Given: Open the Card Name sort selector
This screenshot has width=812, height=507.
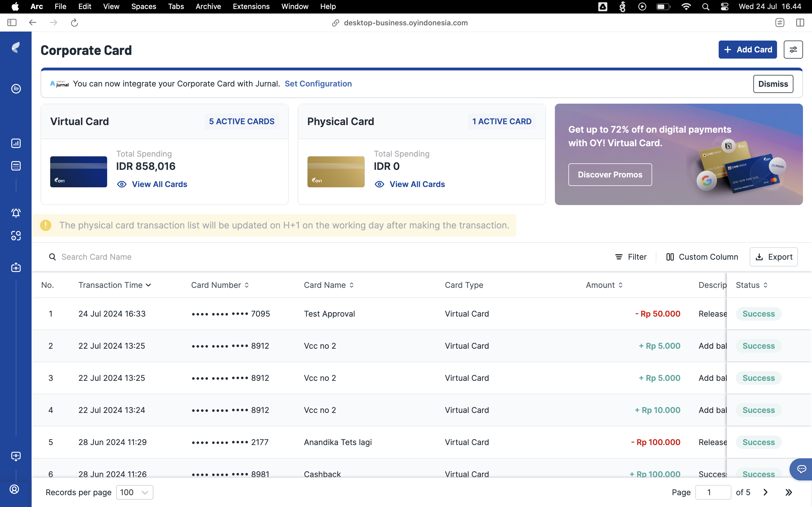Looking at the screenshot, I should 351,285.
